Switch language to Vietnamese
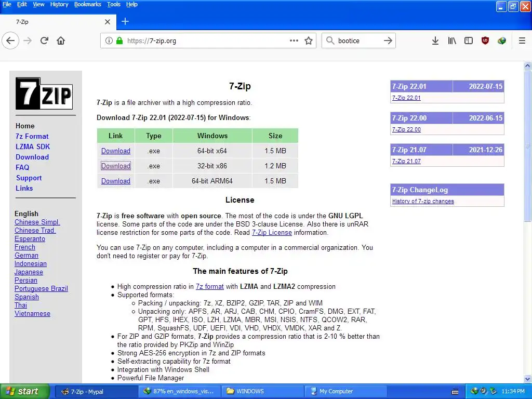532x399 pixels. (33, 313)
